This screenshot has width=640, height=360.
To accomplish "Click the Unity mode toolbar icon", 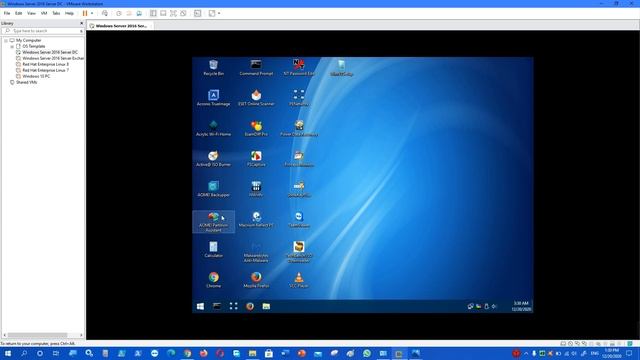I will (x=183, y=13).
